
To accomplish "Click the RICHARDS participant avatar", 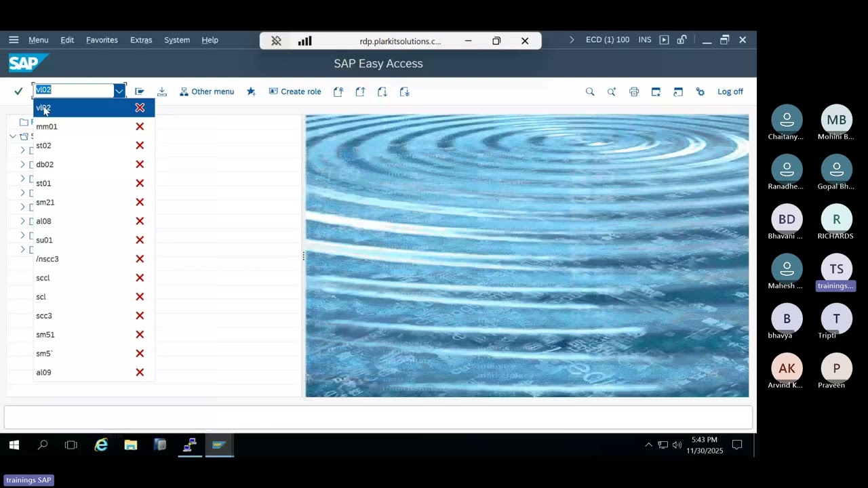I will point(836,219).
